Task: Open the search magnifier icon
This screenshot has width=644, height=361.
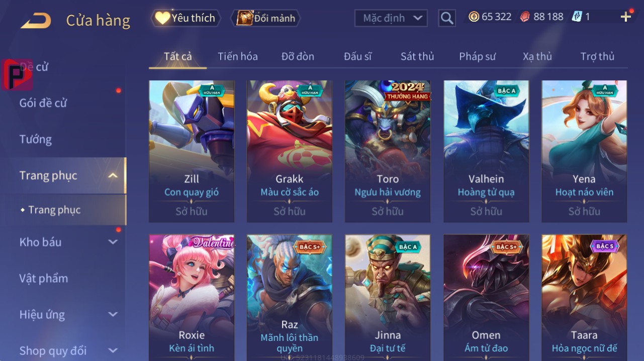Action: pyautogui.click(x=446, y=19)
